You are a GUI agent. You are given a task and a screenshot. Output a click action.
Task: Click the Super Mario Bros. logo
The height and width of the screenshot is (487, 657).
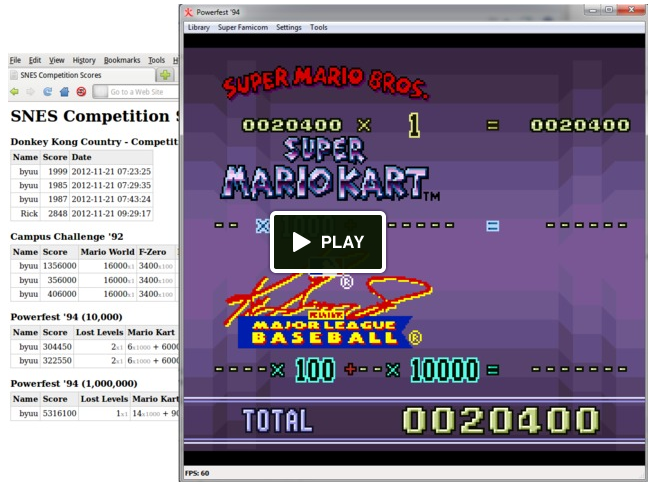[x=325, y=82]
